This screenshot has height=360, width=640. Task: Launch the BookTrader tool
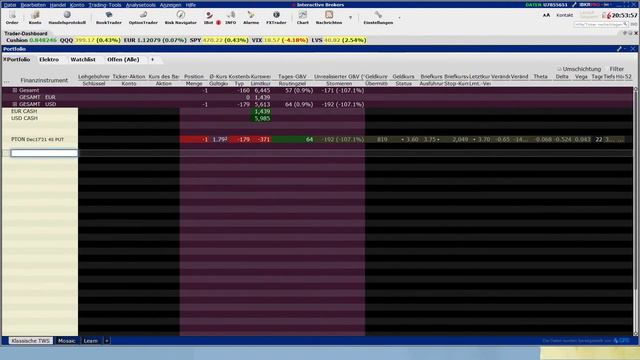[109, 18]
